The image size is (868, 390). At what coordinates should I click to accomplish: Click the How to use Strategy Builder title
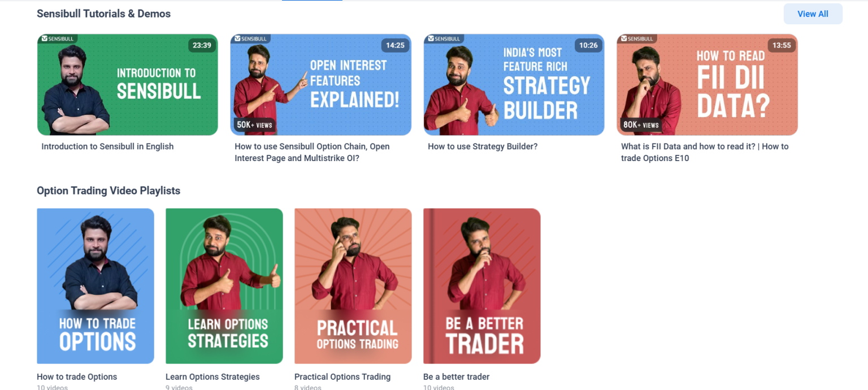(483, 146)
